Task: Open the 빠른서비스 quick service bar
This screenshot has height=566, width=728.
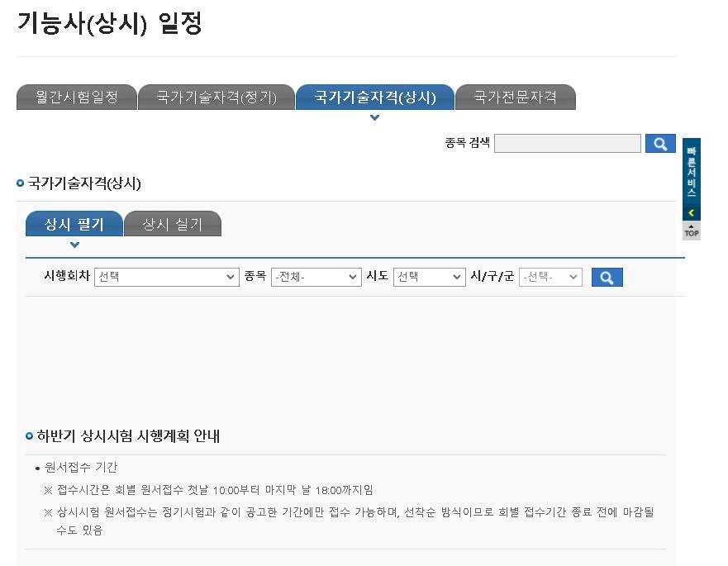Action: (692, 171)
